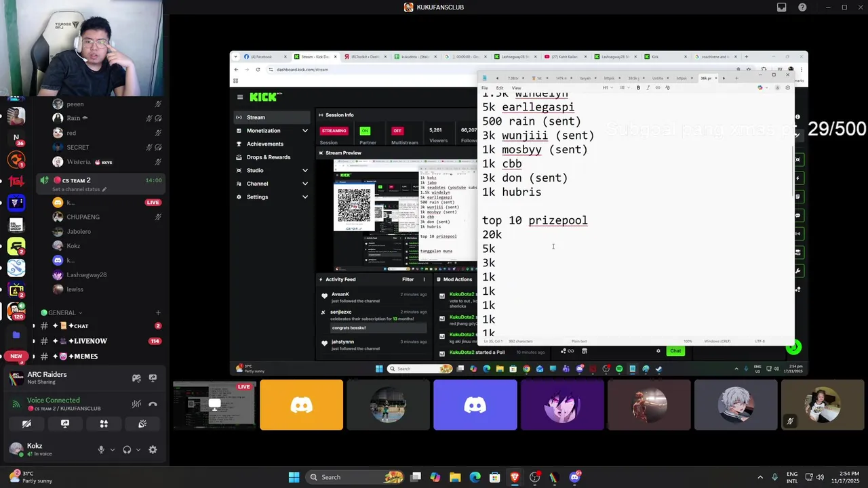Toggle the Multistream OFF indicator

point(397,131)
